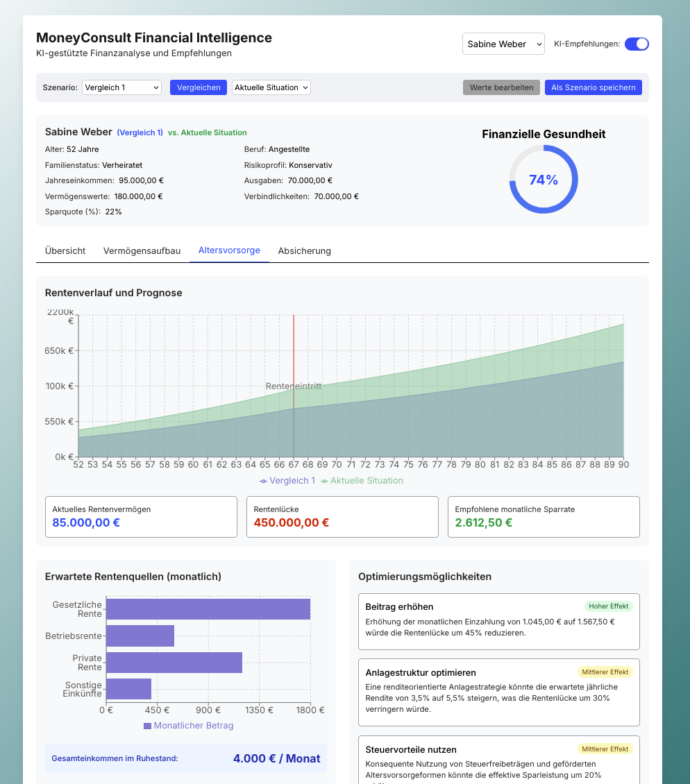
Task: Click the Mittlerer Effekt badge on Anlagestruktur optimieren
Action: [605, 672]
